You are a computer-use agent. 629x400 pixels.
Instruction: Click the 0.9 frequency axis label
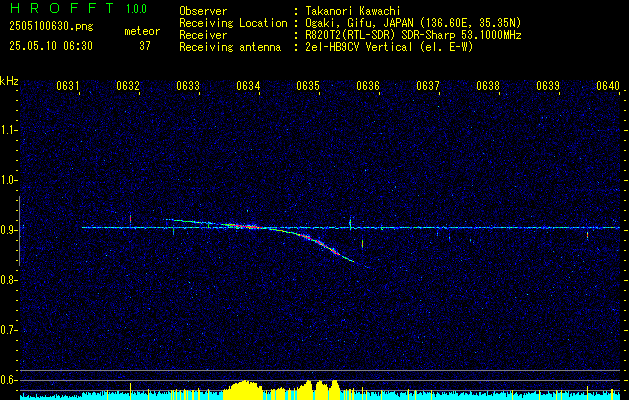[7, 230]
